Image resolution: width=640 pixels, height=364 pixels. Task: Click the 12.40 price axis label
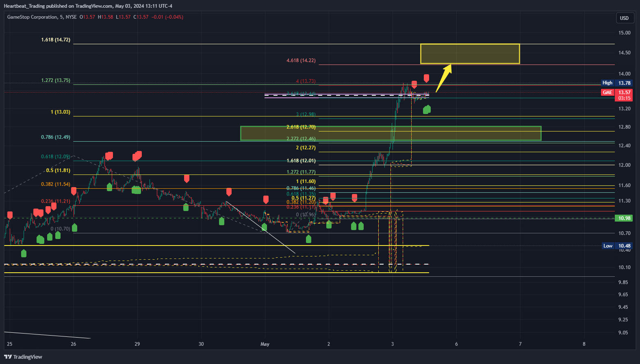click(624, 146)
